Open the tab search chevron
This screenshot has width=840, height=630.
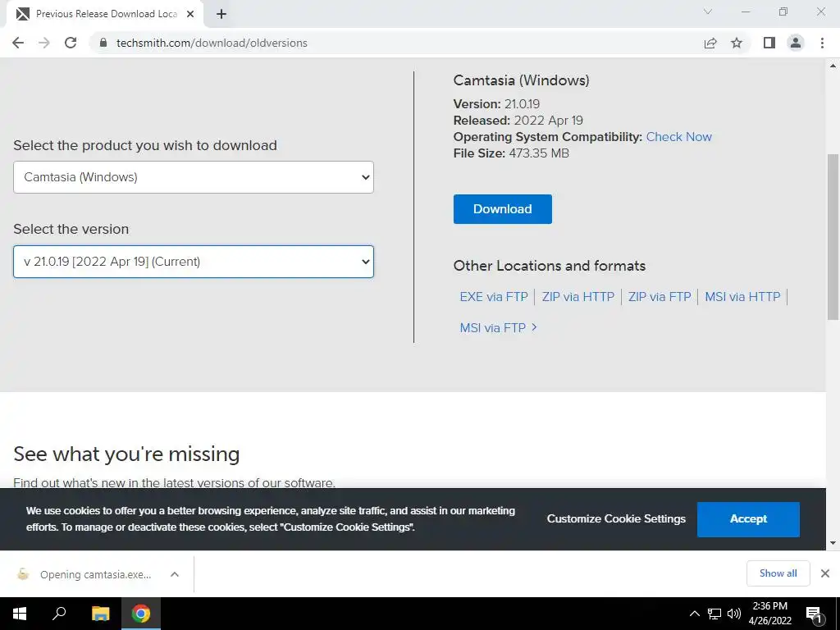708,11
